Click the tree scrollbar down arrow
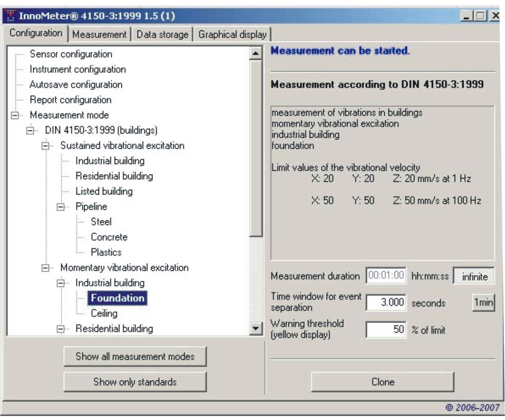The height and width of the screenshot is (420, 505). [256, 328]
